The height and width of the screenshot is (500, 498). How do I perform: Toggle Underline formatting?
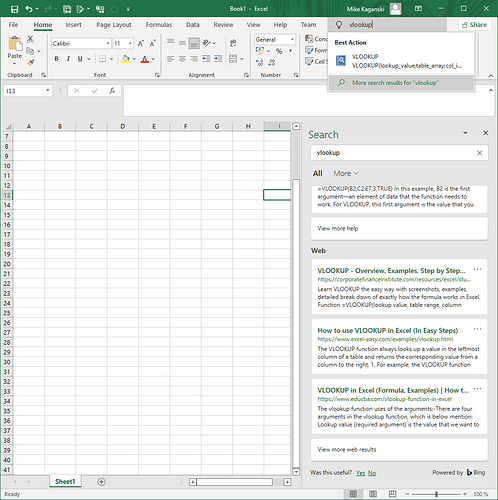80,59
